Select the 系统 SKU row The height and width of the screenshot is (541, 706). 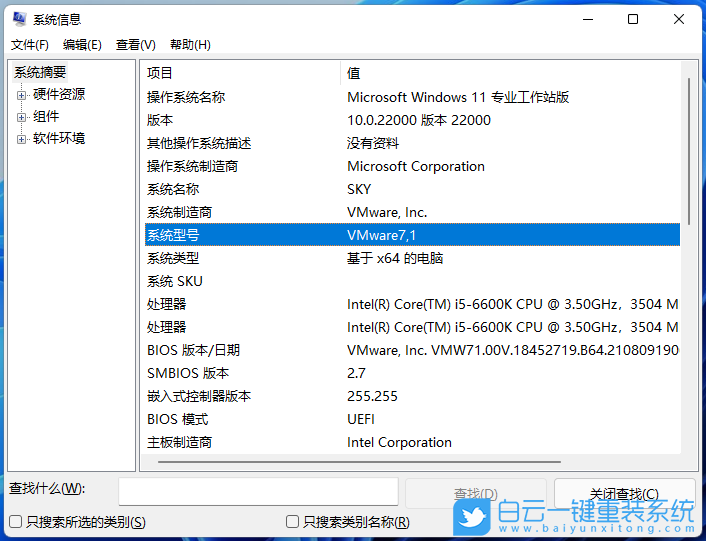click(x=412, y=281)
